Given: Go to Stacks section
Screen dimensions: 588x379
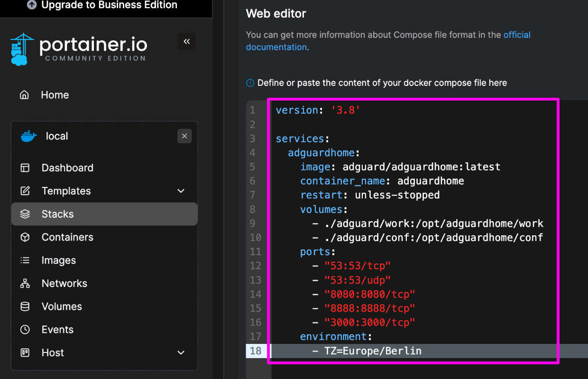Looking at the screenshot, I should [104, 214].
